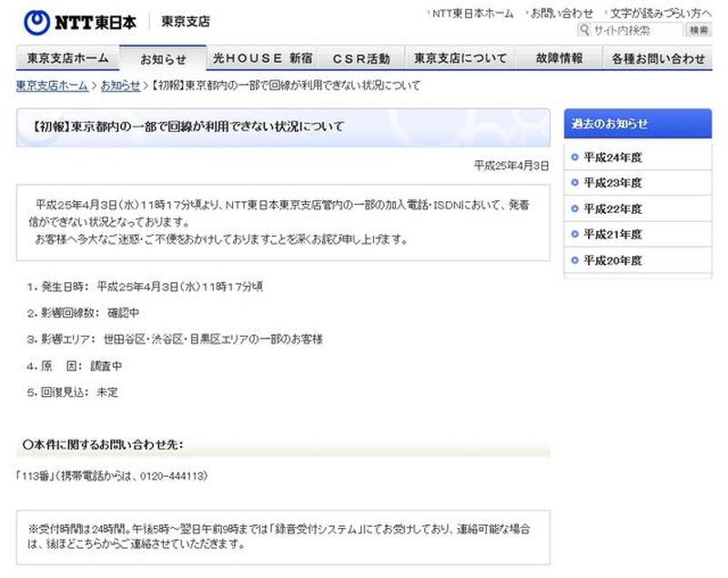
Task: Click お知らせ breadcrumb link
Action: pos(120,86)
